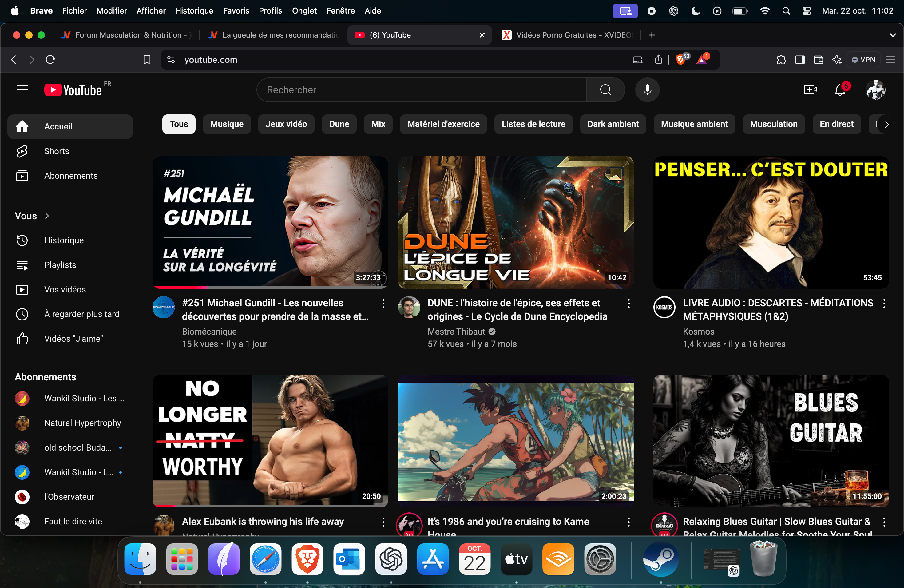This screenshot has height=588, width=904.
Task: Open À regarder plus tard
Action: tap(70, 314)
